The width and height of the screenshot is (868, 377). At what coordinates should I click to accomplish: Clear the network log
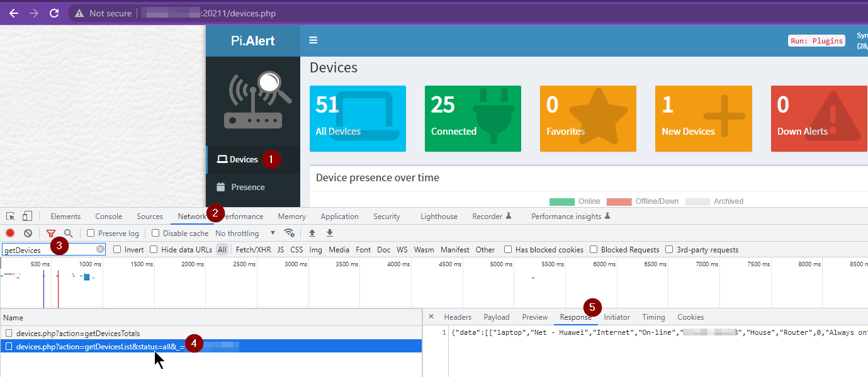click(x=28, y=232)
